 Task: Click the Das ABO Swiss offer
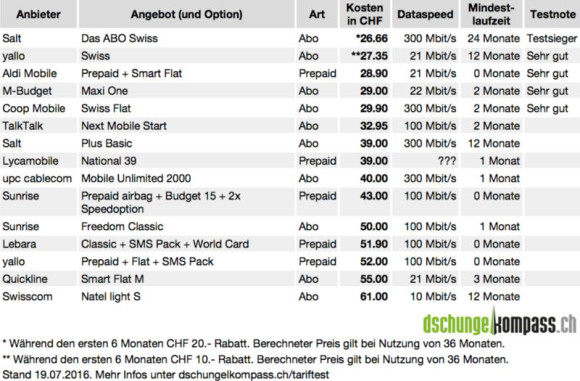click(x=119, y=38)
